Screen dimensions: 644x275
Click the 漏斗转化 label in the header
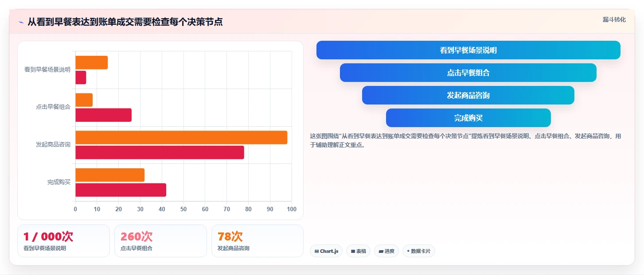614,19
